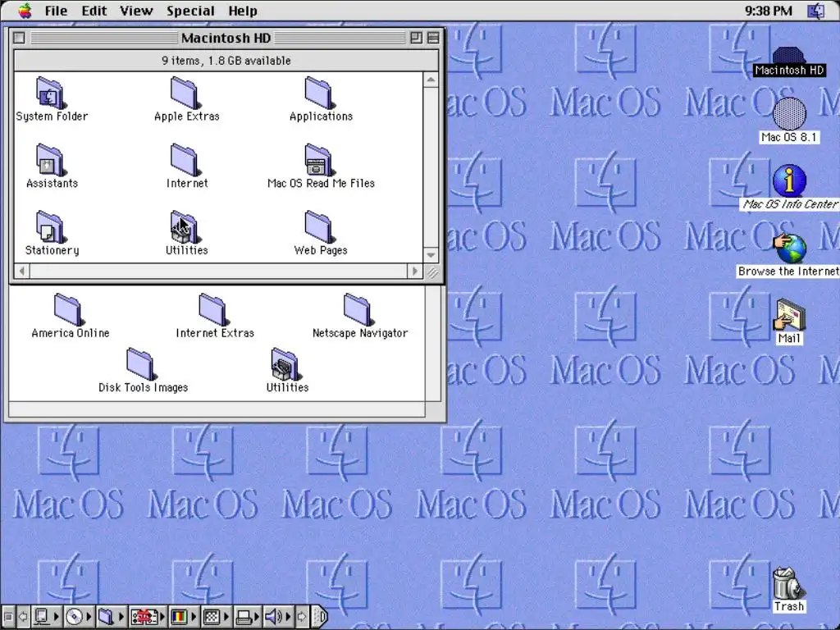Click the Mail desktop icon
The width and height of the screenshot is (840, 630).
pos(789,315)
